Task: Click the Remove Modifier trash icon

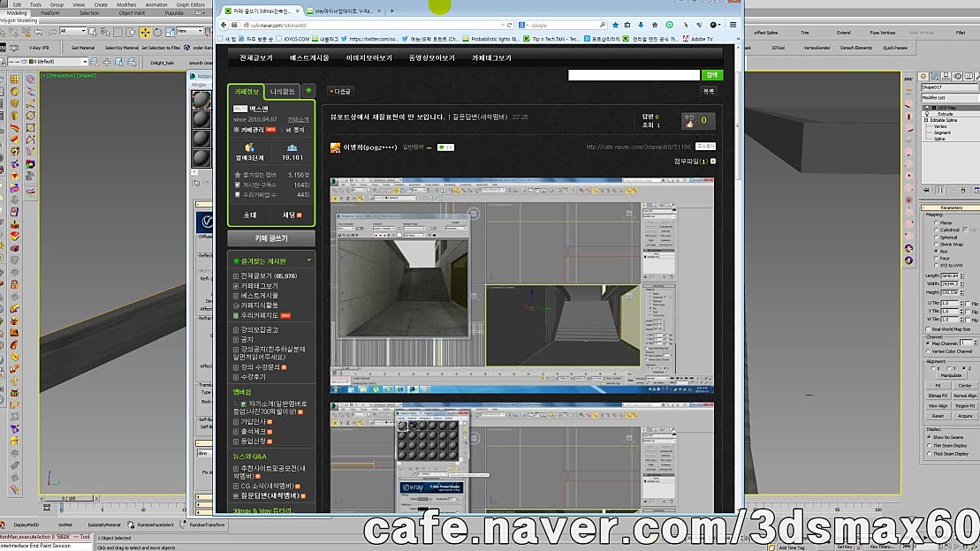Action: click(963, 191)
